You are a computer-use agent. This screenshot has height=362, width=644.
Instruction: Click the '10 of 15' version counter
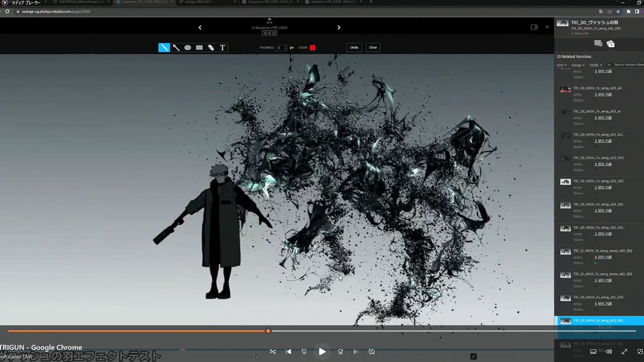(269, 33)
